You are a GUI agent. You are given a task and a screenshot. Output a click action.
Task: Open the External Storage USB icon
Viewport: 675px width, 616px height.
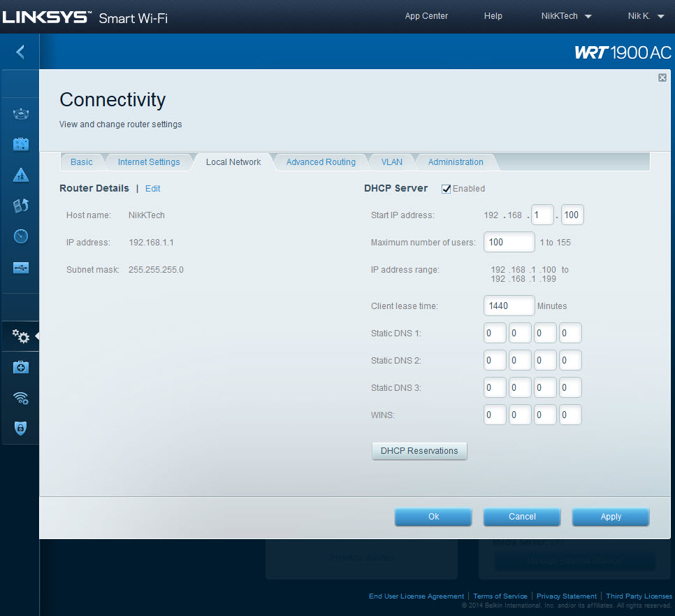21,268
